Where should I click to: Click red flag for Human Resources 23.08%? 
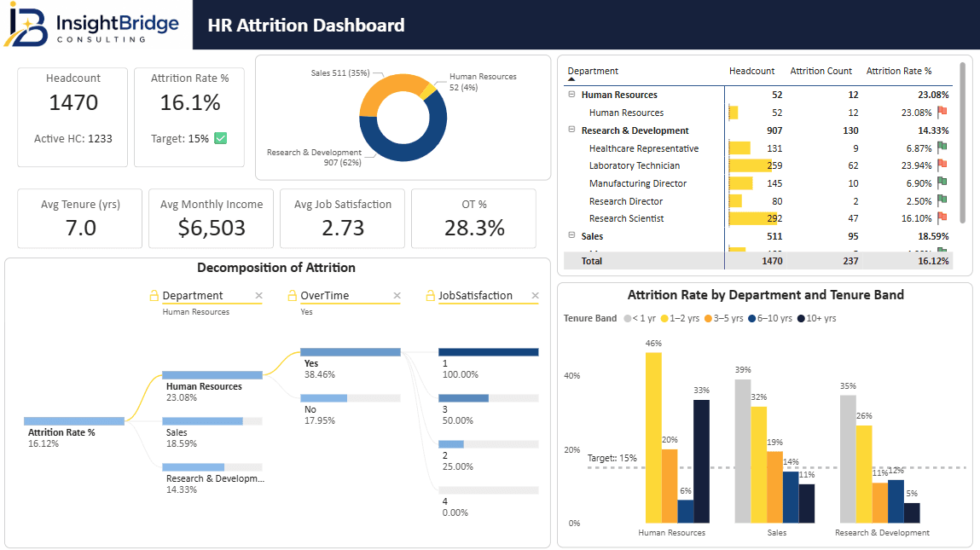pyautogui.click(x=942, y=112)
